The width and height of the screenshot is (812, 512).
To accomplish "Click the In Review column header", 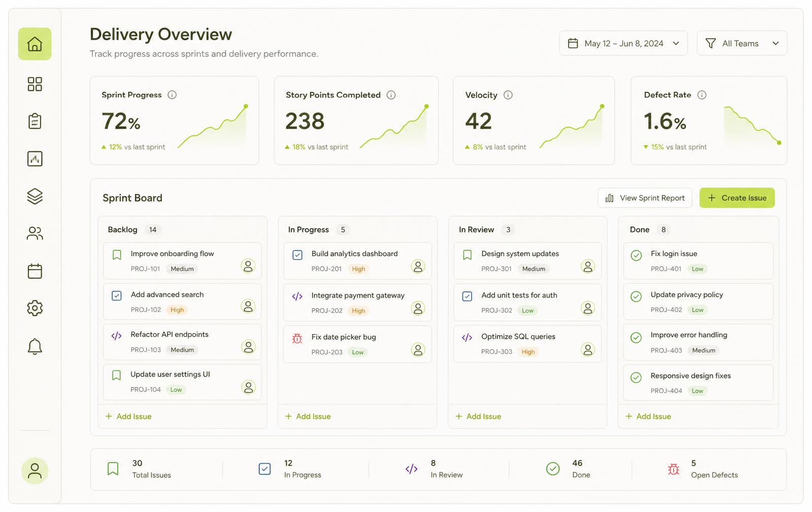I will [477, 230].
